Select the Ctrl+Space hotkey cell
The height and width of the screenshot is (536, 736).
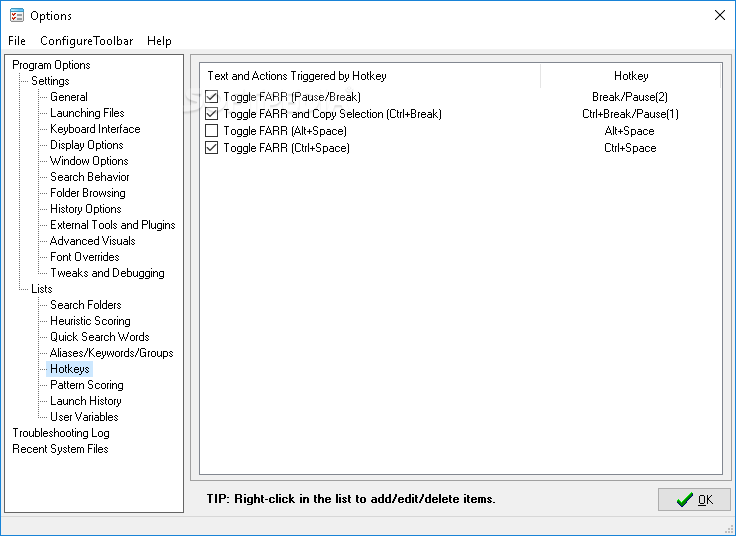(x=630, y=148)
